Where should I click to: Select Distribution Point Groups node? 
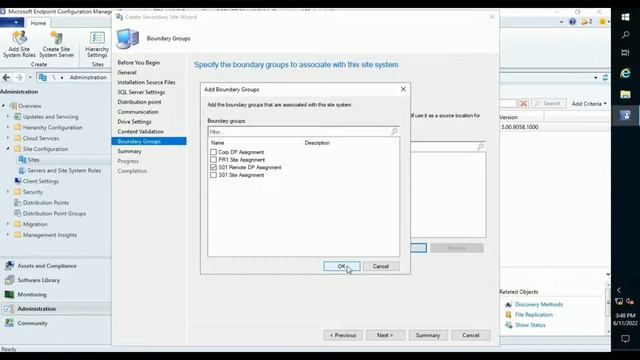54,213
